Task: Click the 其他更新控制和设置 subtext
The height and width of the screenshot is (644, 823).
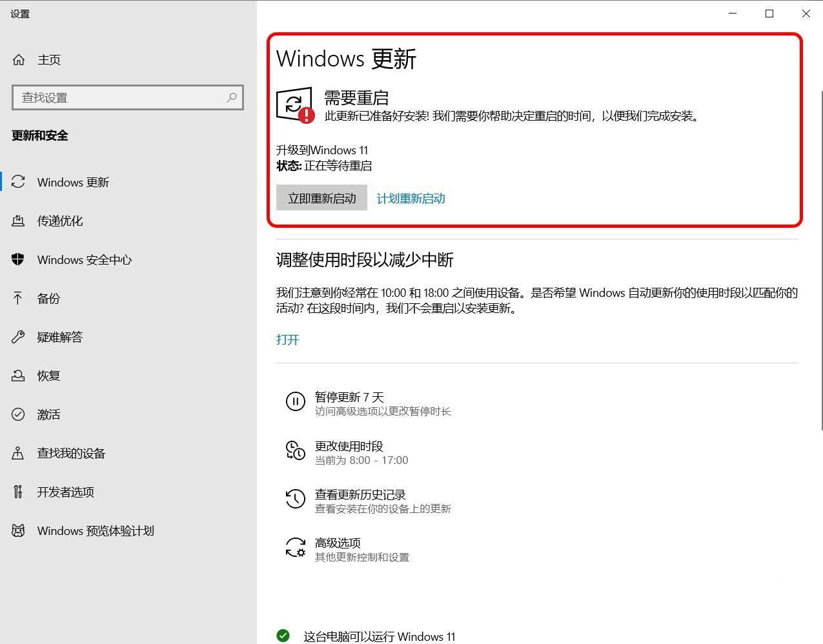Action: tap(362, 557)
